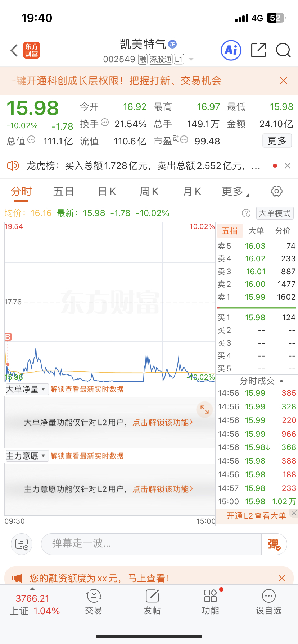The image size is (298, 644).
Task: Tap 点击解锁该功能 in 大单净量 panel
Action: (163, 422)
